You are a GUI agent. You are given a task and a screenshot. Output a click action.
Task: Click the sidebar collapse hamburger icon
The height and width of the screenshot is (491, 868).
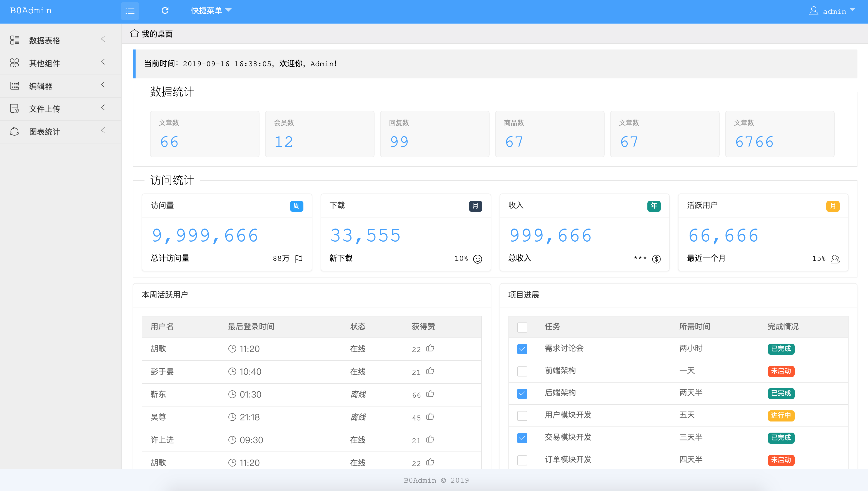pos(130,11)
